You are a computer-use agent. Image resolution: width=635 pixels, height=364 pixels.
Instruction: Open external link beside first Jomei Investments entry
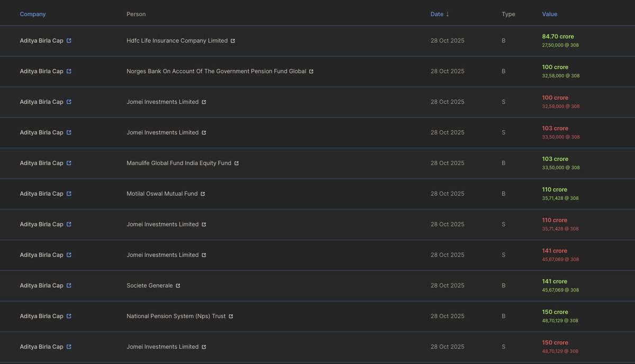click(204, 101)
